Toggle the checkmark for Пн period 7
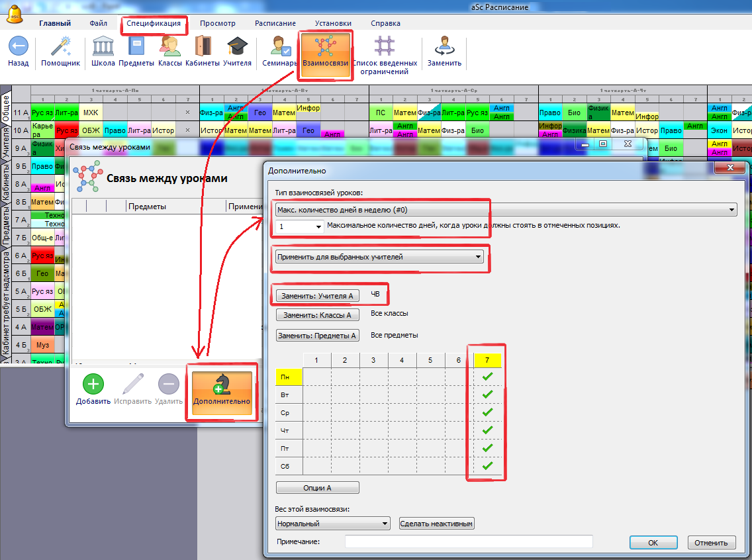The height and width of the screenshot is (560, 752). tap(488, 377)
